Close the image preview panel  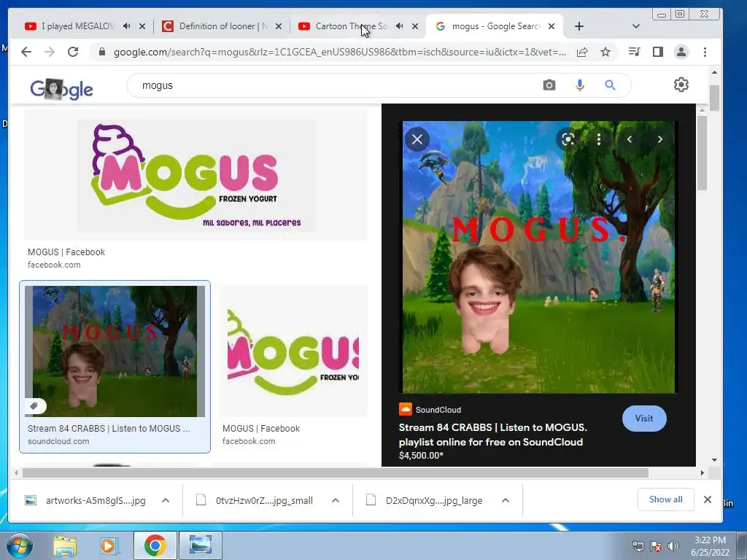417,139
